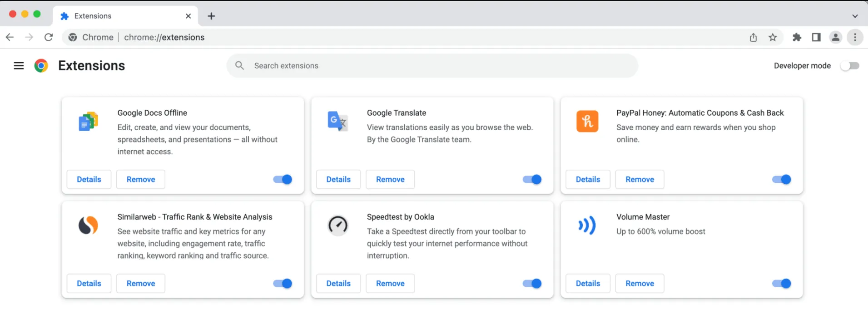This screenshot has height=309, width=868.
Task: Click the puzzle-piece Extensions toolbar icon
Action: [797, 37]
